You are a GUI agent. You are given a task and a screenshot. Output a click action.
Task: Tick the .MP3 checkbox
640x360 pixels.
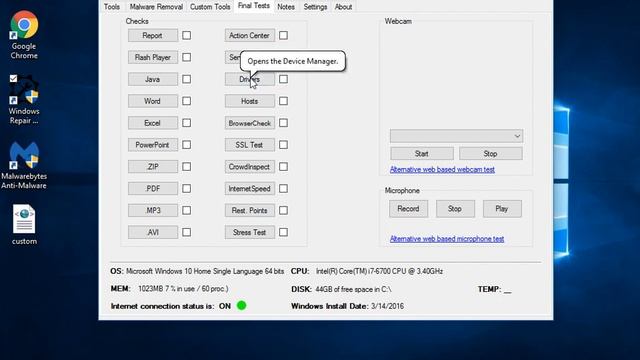187,210
